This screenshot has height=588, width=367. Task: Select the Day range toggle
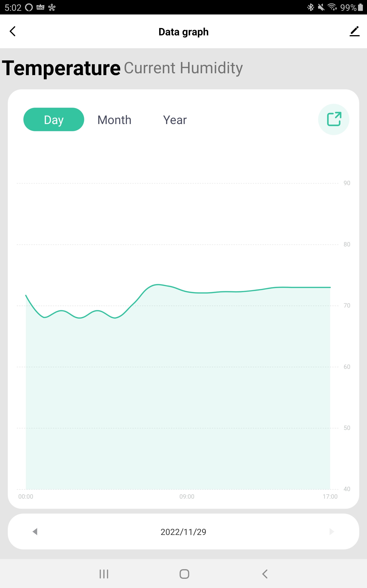click(54, 119)
